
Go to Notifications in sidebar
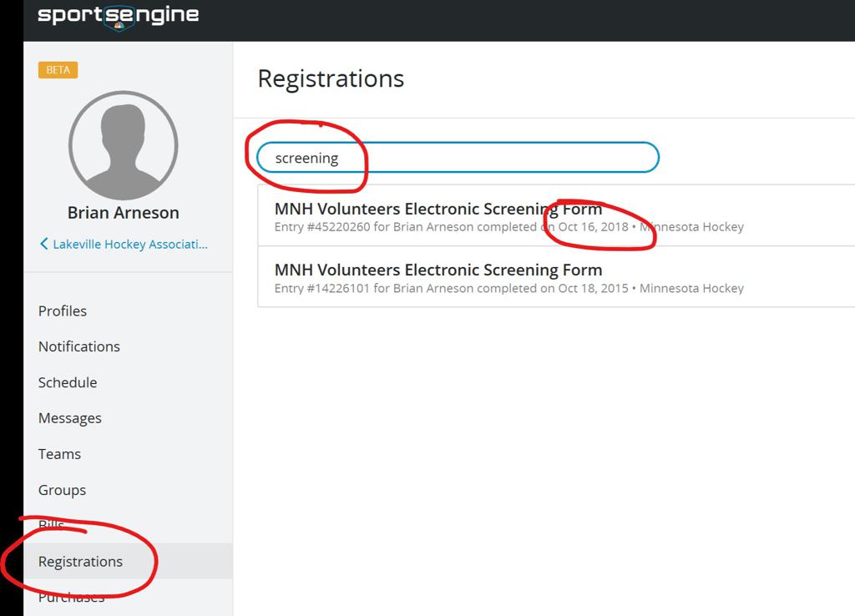(79, 346)
